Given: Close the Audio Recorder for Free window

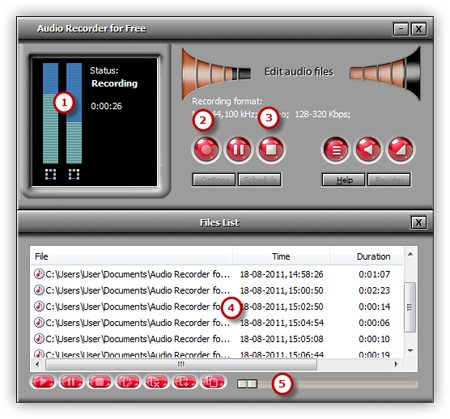Looking at the screenshot, I should click(419, 29).
